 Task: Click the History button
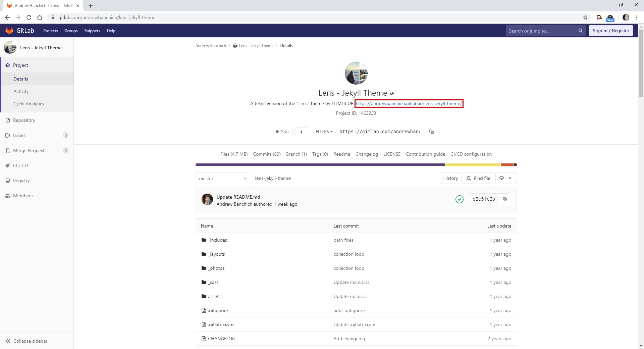click(450, 179)
